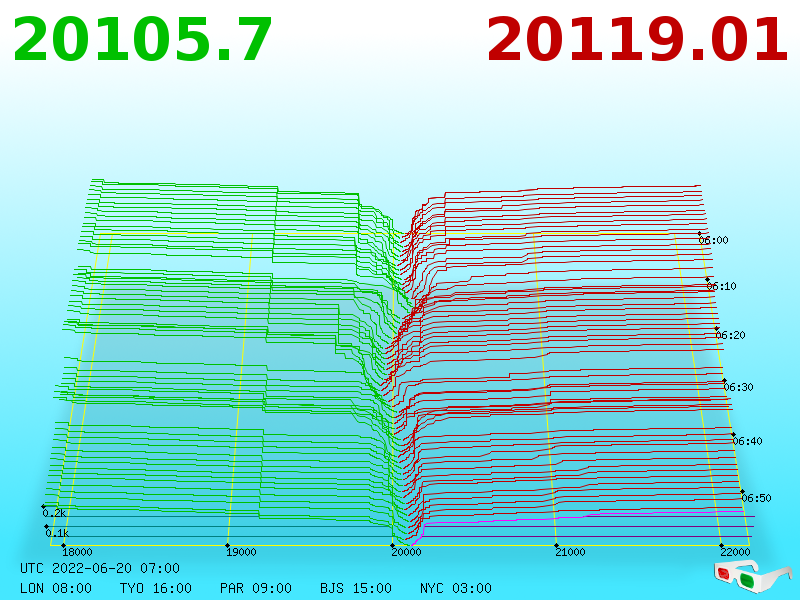This screenshot has height=600, width=800.
Task: Click the PAR 09:00 clock
Action: (x=256, y=588)
